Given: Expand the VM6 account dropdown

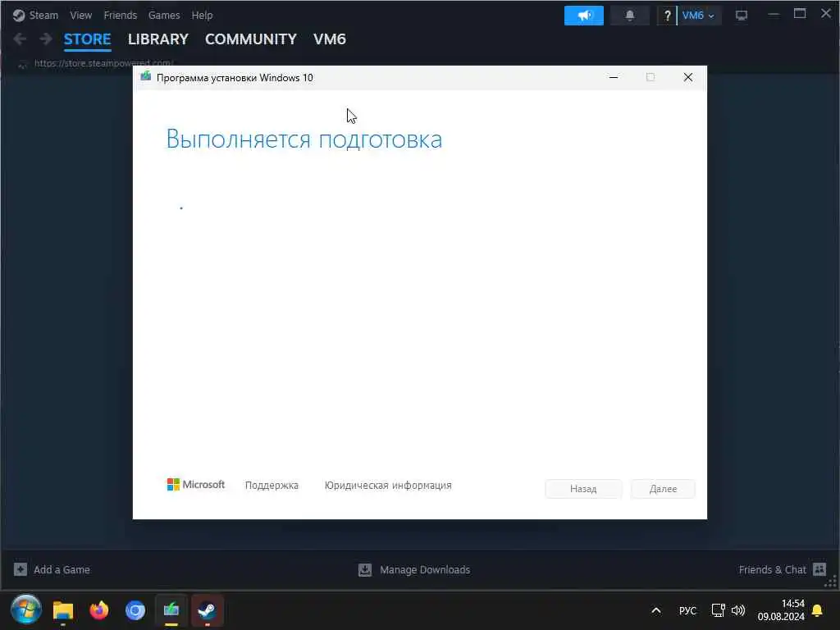Looking at the screenshot, I should point(699,16).
